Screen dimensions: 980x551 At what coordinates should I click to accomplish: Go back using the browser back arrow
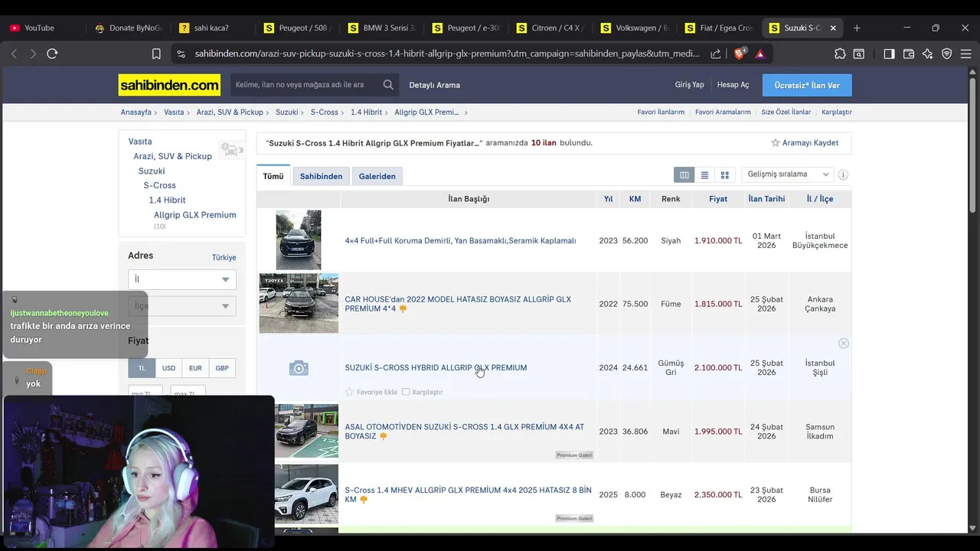(14, 54)
